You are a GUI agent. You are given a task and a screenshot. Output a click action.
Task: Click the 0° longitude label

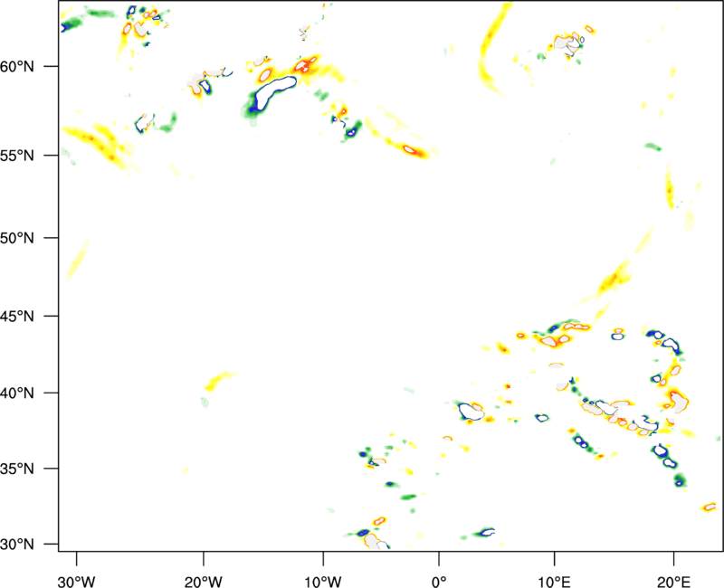(x=439, y=582)
